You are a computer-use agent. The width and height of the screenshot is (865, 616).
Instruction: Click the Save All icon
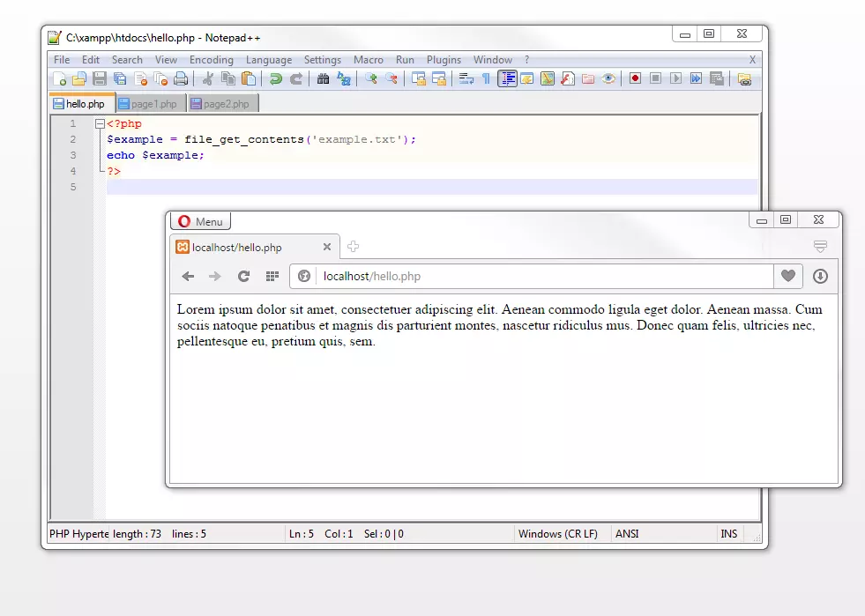(x=120, y=78)
